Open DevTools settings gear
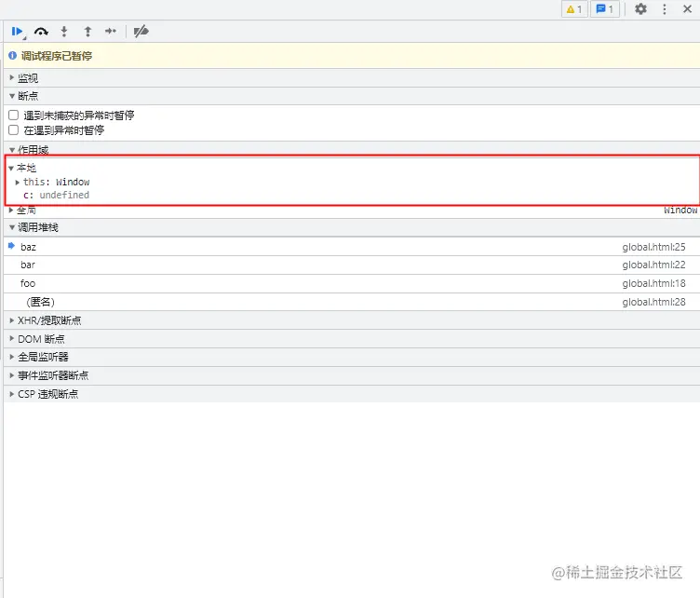700x598 pixels. coord(640,9)
